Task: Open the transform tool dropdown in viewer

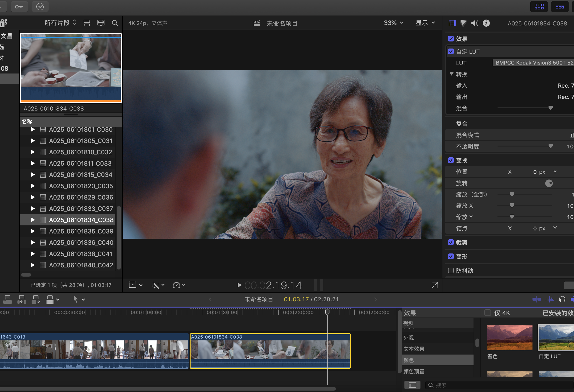Action: pos(135,285)
